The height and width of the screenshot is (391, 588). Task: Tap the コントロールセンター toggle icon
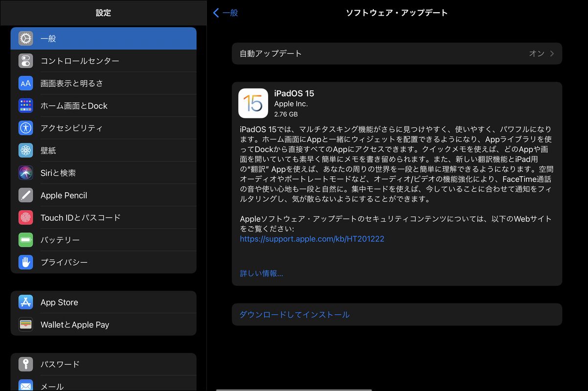pos(26,61)
